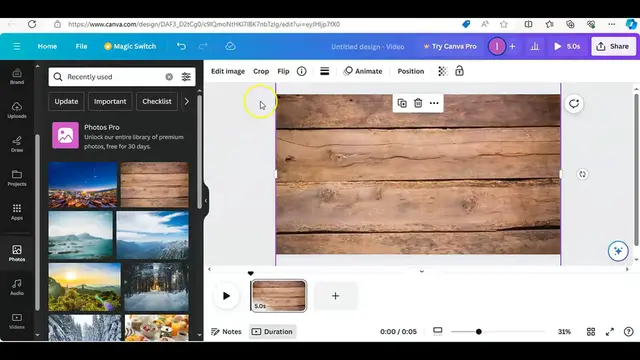Open the analytics bar chart icon

click(x=535, y=47)
